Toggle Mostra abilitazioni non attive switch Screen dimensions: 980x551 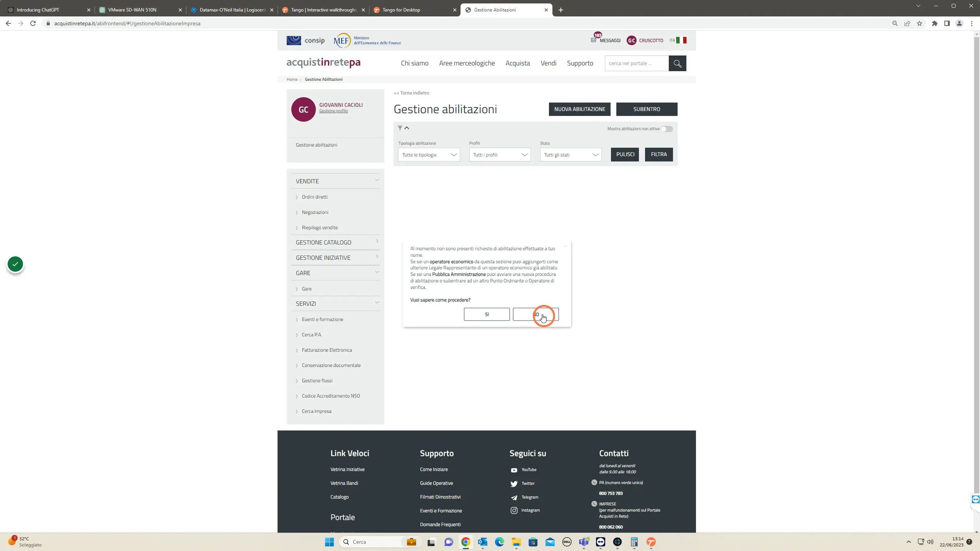(667, 129)
